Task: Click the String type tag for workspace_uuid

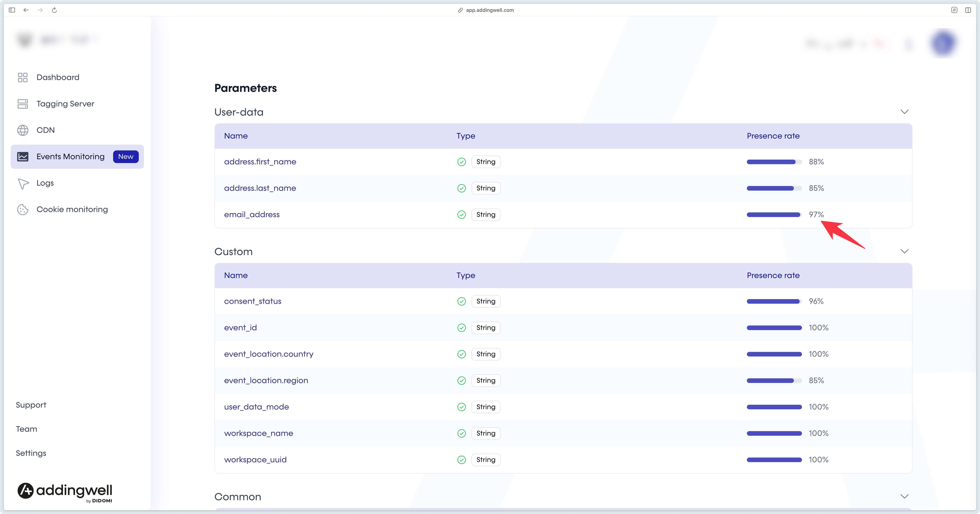Action: [x=486, y=460]
